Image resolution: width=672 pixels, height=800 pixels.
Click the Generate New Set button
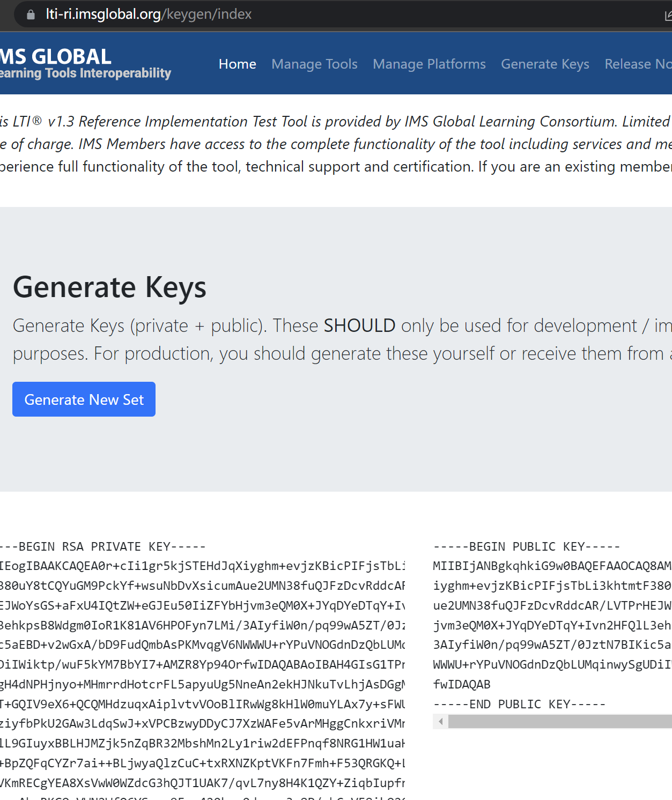[84, 399]
